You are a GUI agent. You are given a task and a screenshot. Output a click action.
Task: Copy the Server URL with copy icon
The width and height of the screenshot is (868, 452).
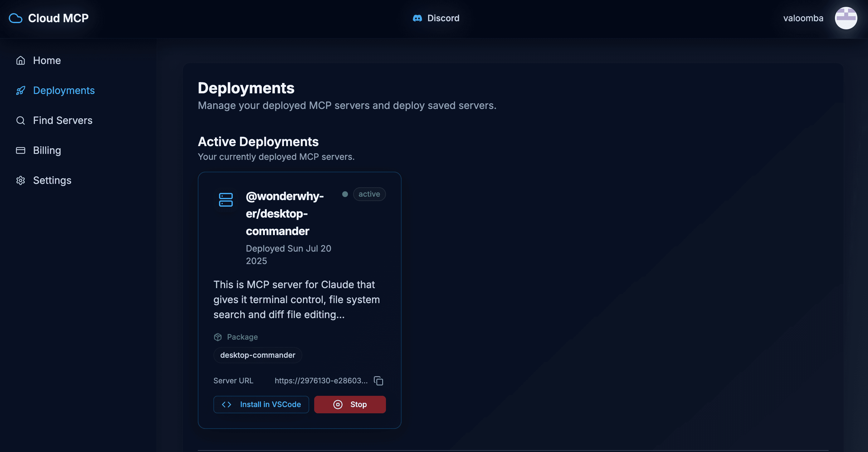coord(378,381)
